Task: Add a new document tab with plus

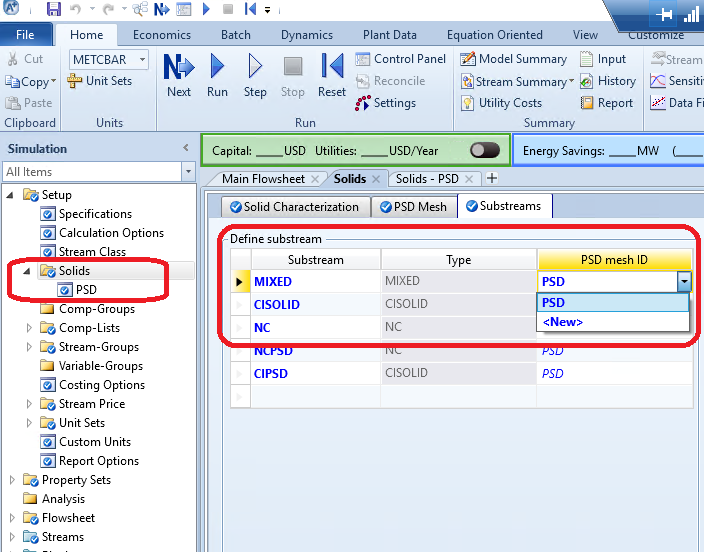Action: pos(492,178)
